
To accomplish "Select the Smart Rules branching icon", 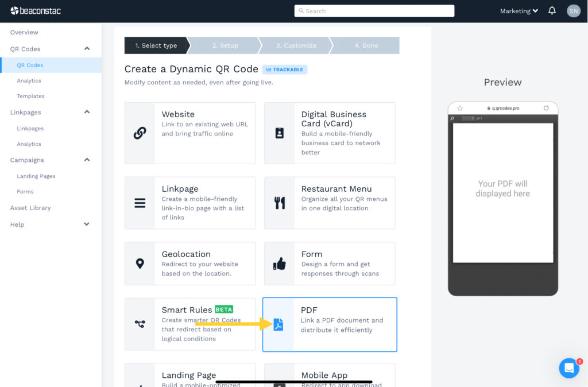I will [x=140, y=324].
